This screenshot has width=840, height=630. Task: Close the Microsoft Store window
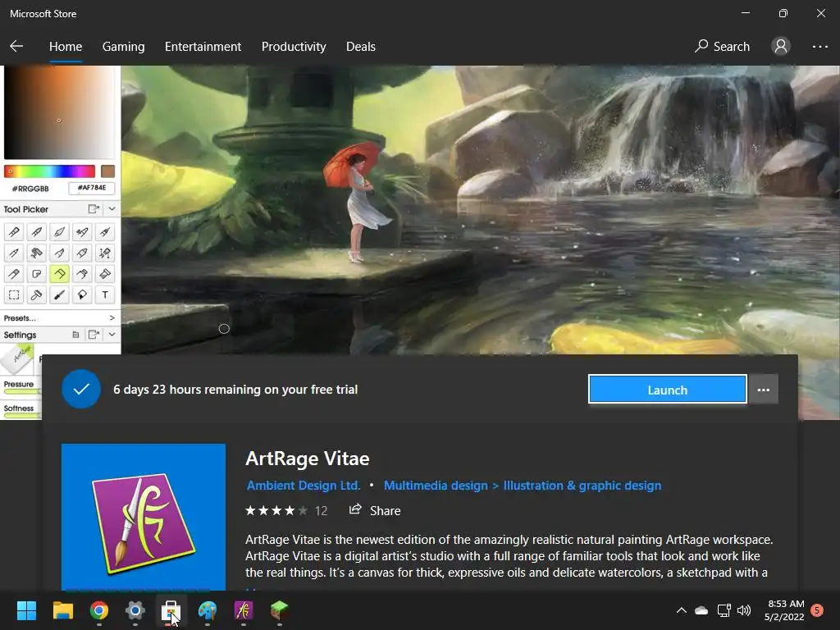(x=820, y=13)
